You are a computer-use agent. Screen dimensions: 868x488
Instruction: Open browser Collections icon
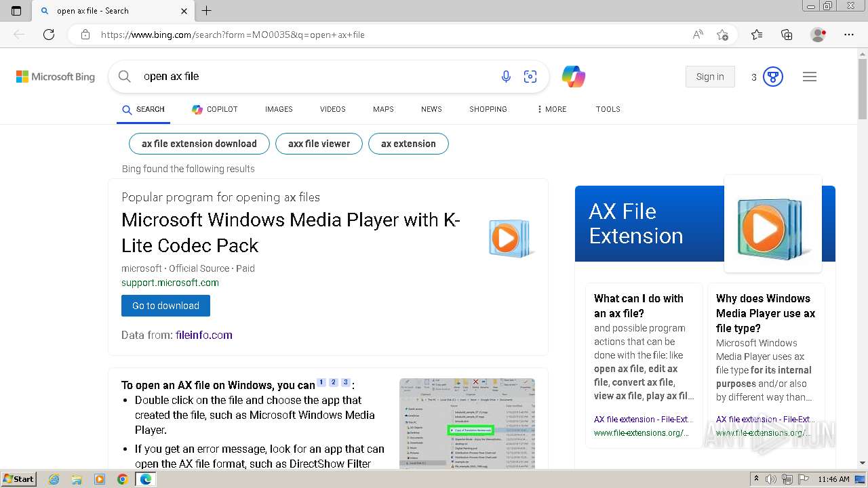[787, 35]
